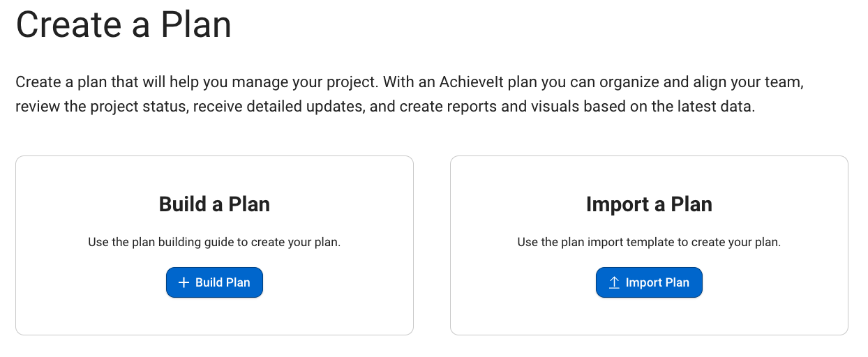Click the upload arrow icon on Import Plan

[x=614, y=282]
